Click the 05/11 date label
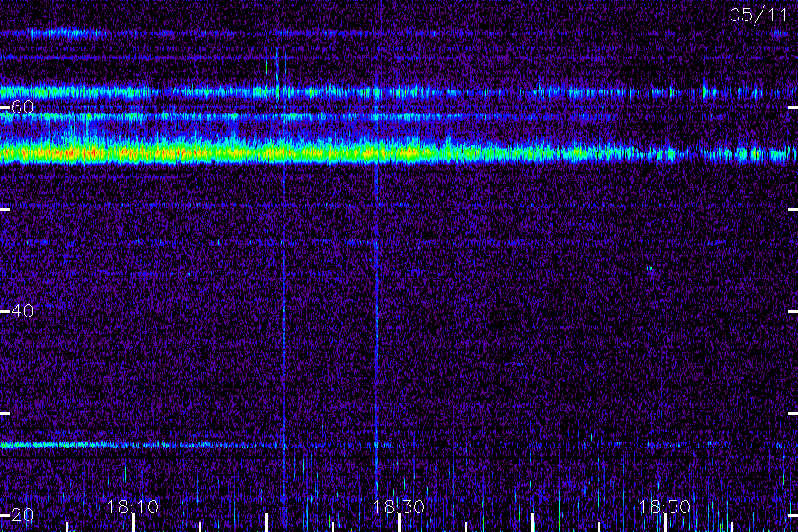 click(758, 15)
